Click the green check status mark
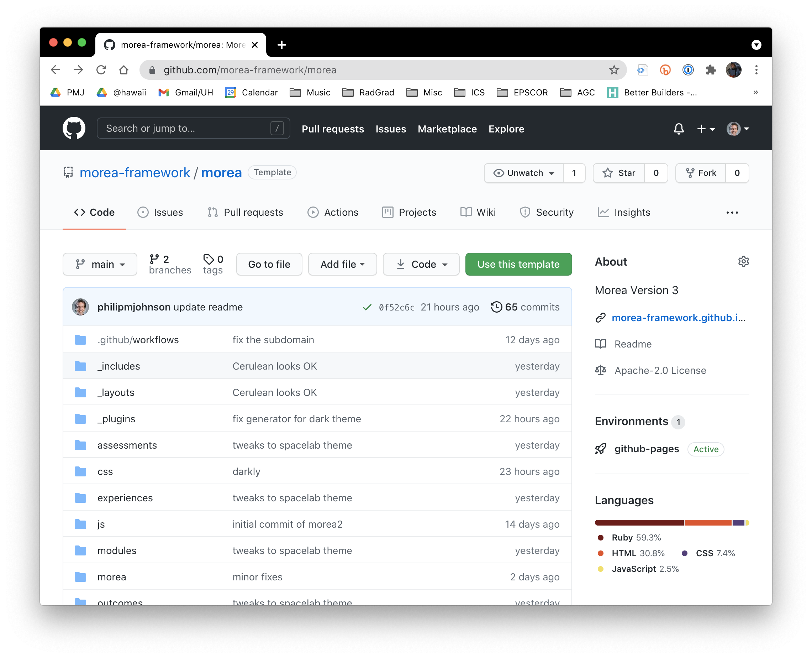Viewport: 812px width, 658px height. click(x=367, y=307)
